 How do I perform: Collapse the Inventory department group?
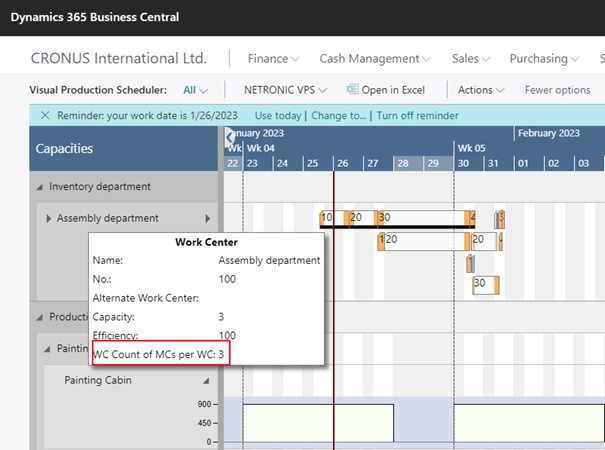[x=39, y=187]
